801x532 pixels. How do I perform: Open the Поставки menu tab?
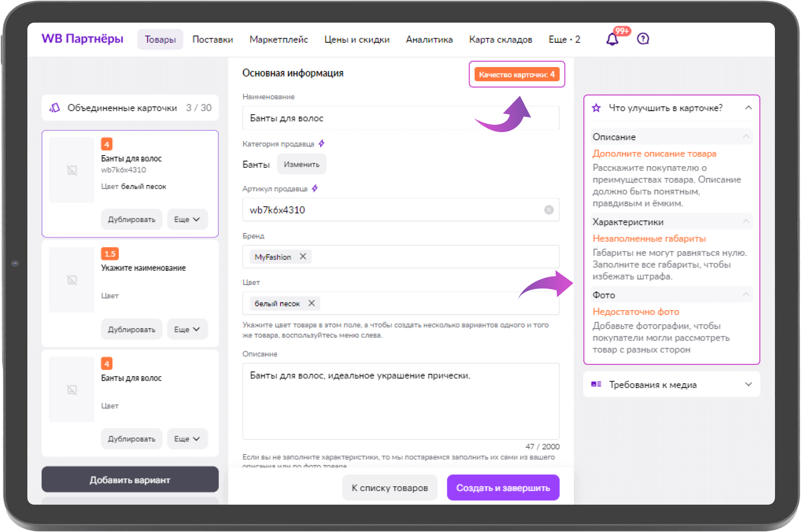coord(213,39)
